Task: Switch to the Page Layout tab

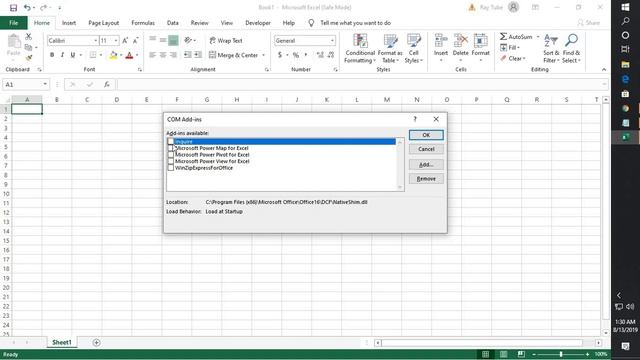Action: pos(104,23)
